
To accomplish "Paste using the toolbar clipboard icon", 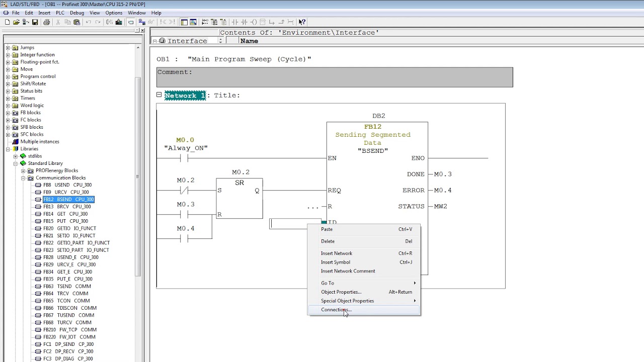I will [76, 22].
